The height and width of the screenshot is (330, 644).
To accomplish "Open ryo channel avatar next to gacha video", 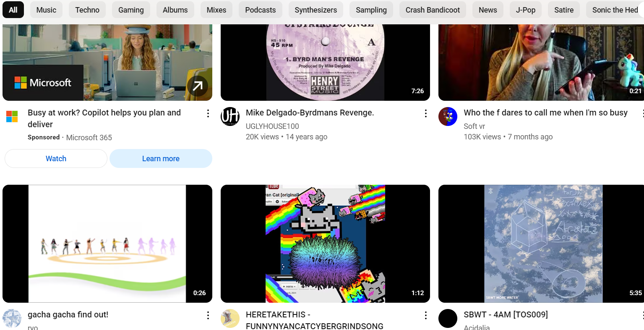I will 12,318.
